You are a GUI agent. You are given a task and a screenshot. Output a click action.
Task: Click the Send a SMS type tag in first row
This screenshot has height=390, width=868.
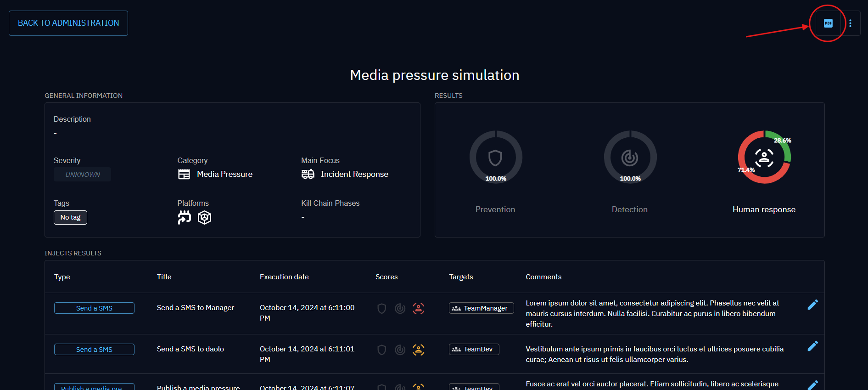click(x=94, y=308)
